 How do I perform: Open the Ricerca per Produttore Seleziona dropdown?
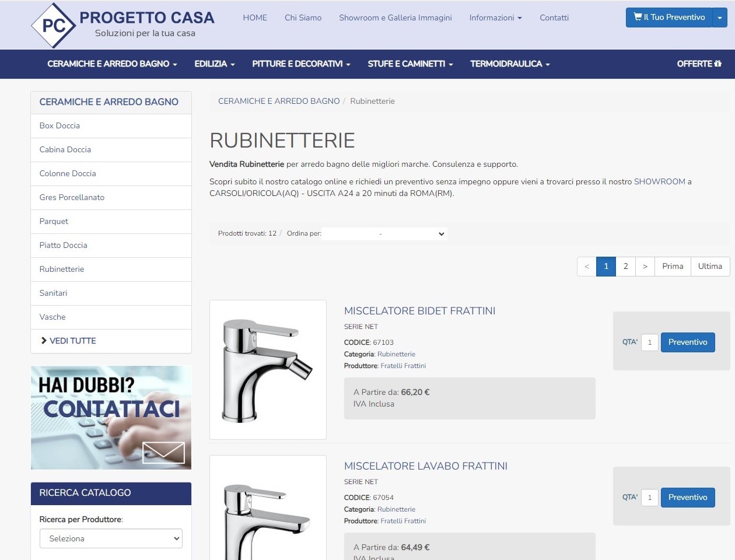(111, 538)
